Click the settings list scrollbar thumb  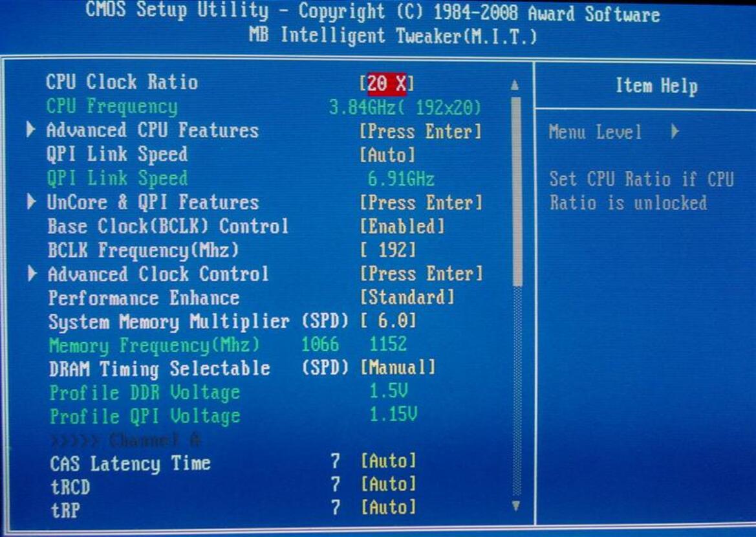(x=517, y=192)
